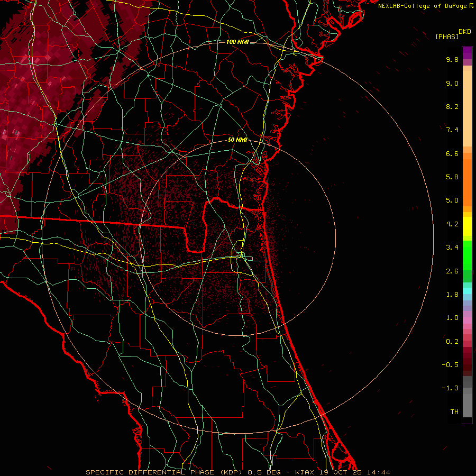Pick the purple top color bar segment

(x=467, y=53)
